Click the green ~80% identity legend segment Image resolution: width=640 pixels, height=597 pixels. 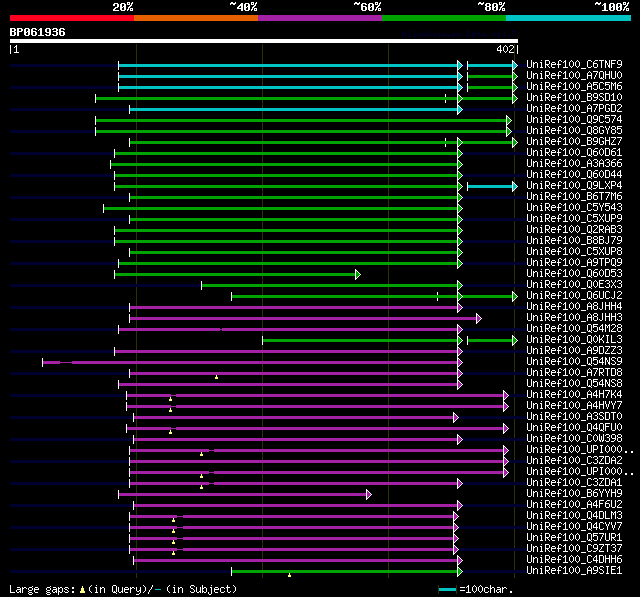tap(444, 18)
